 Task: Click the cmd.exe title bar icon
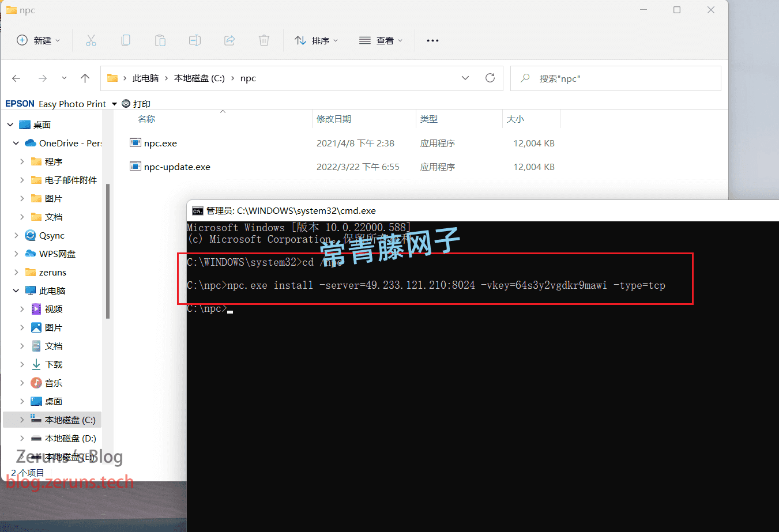click(x=197, y=211)
